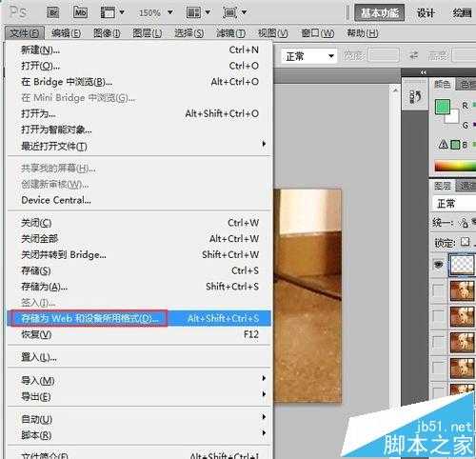This screenshot has width=476, height=459.
Task: Toggle visibility eye of the transparent top layer
Action: click(439, 265)
